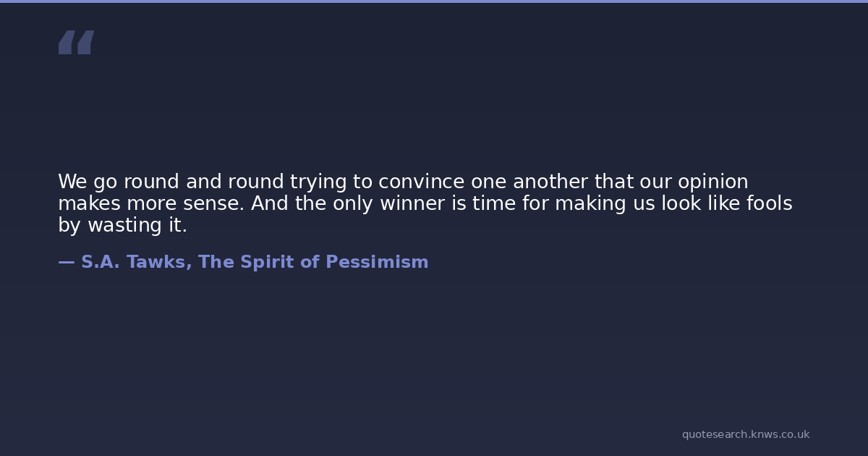Click the quotesearch.knws.co.uk watermark link
This screenshot has width=868, height=456.
click(x=745, y=434)
